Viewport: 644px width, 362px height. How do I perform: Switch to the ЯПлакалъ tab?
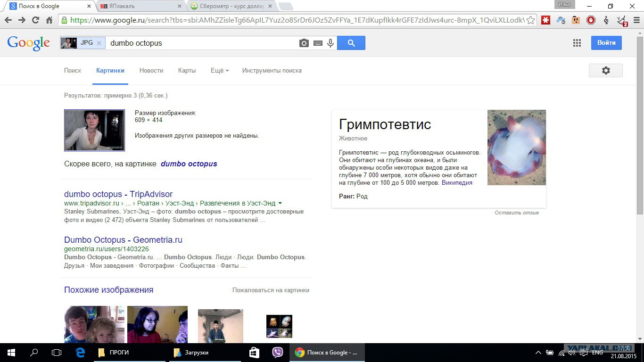[140, 6]
